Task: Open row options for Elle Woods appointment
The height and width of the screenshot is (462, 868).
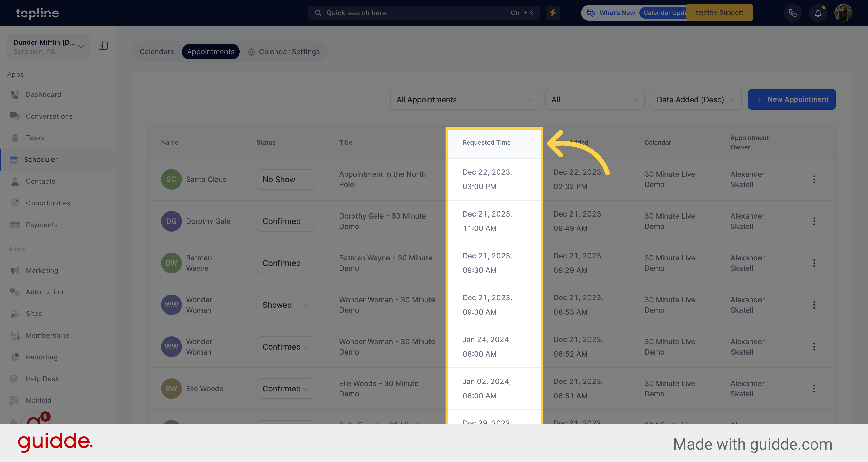Action: (814, 389)
